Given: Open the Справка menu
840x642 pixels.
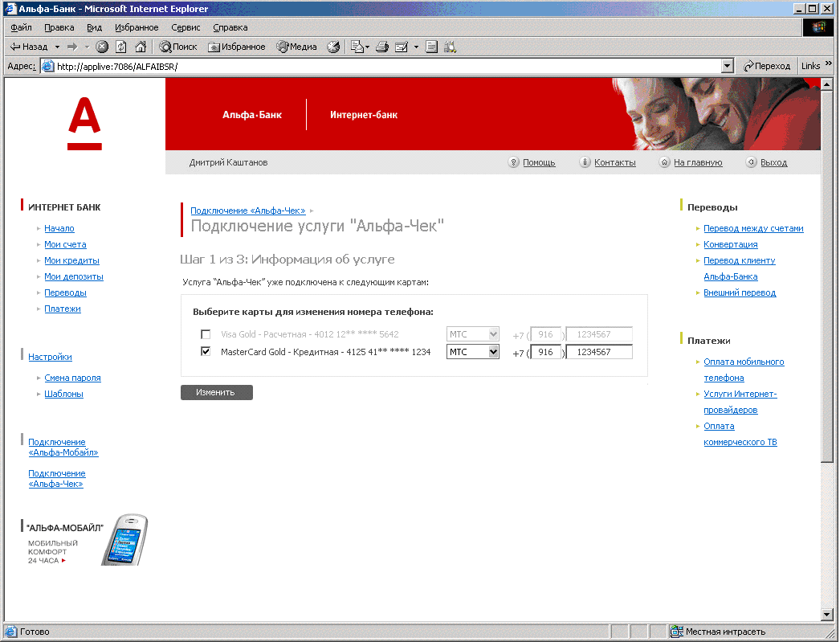Looking at the screenshot, I should pos(230,27).
